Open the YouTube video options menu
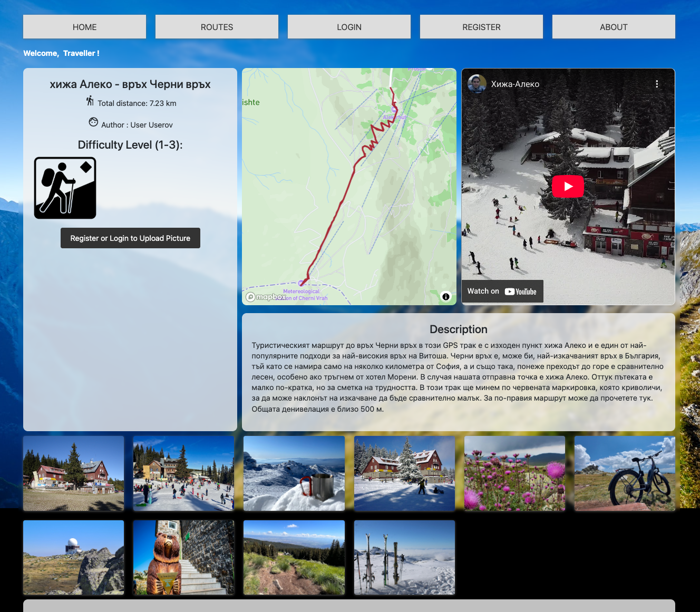Viewport: 700px width, 612px height. pyautogui.click(x=657, y=84)
